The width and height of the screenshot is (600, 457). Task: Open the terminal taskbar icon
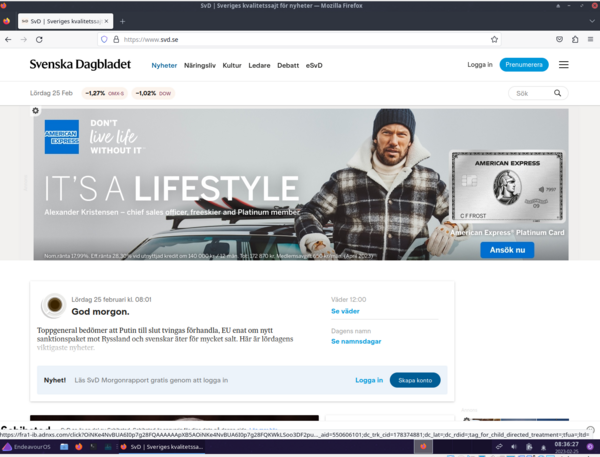tap(93, 446)
